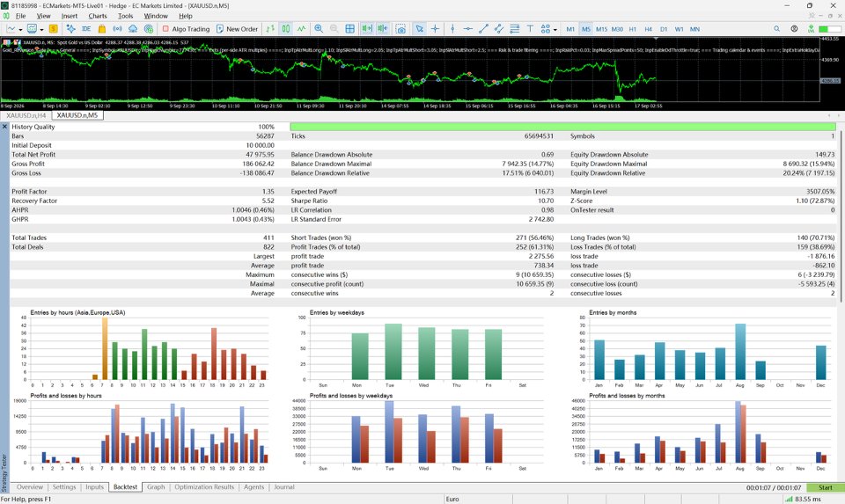Switch to the Inputs tester tab
Screen dimensions: 845x504
coord(94,486)
